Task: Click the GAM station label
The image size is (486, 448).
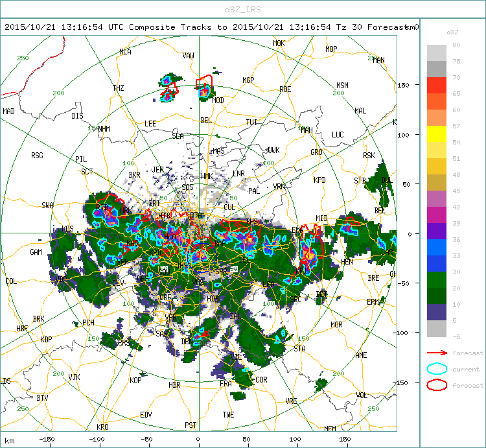Action: 36,252
